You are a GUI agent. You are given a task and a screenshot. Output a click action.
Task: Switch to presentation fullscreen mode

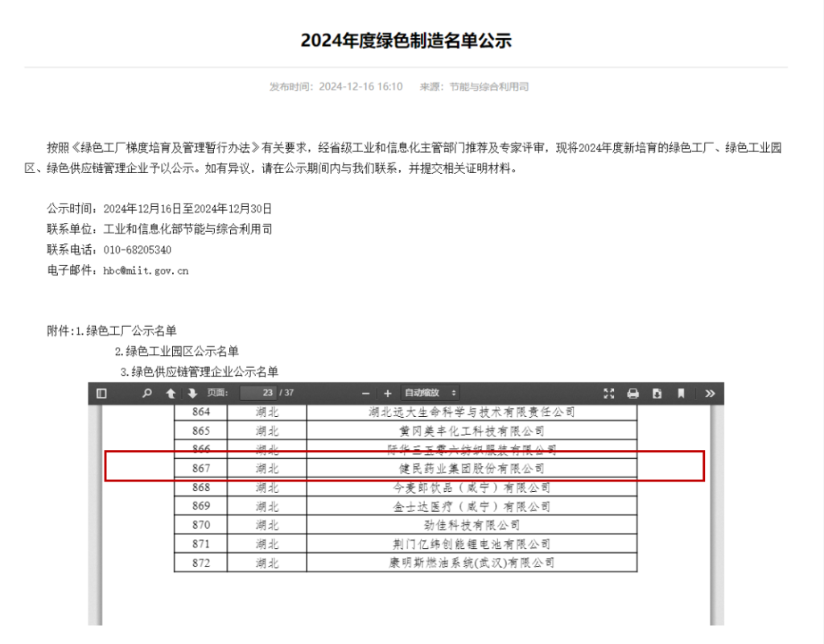click(609, 393)
